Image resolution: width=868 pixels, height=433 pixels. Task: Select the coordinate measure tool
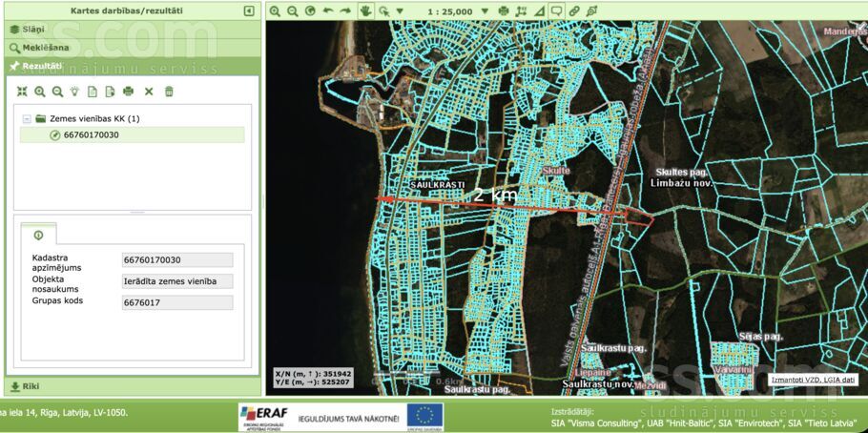[x=521, y=11]
